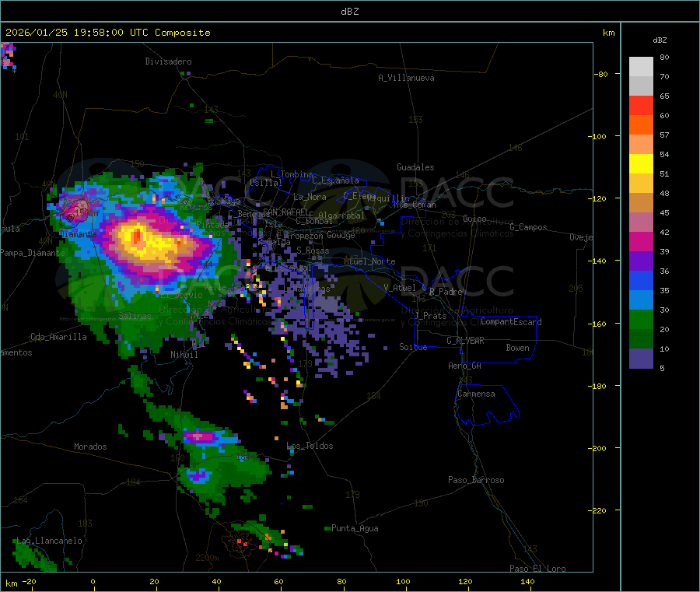Click the light orange 57 dBZ swatch

[641, 144]
